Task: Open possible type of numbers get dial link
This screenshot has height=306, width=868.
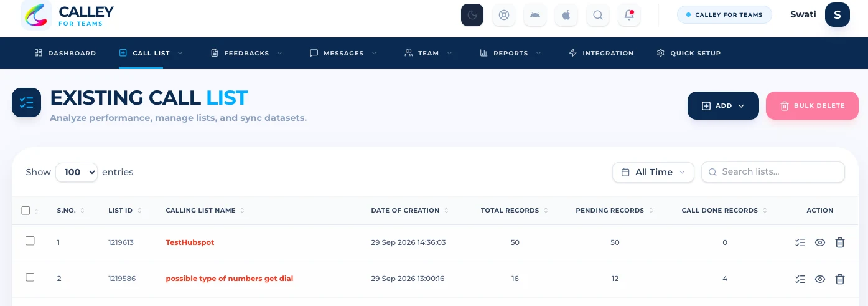Action: [229, 279]
